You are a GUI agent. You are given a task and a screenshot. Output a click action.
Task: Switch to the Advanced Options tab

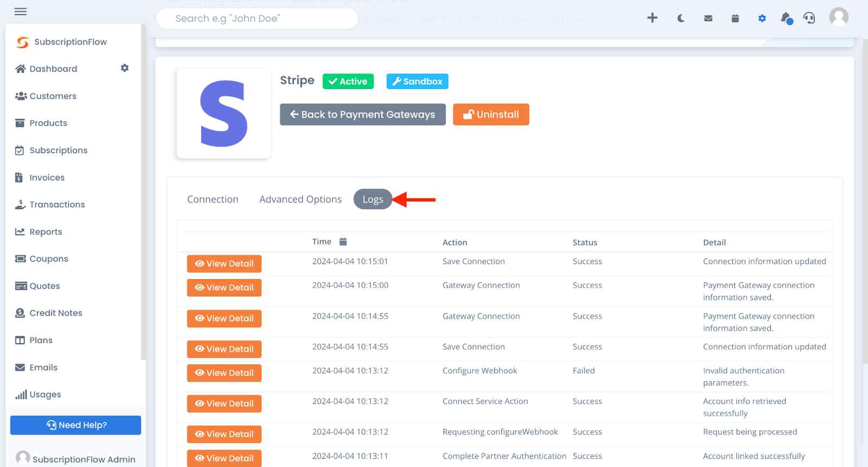click(x=301, y=199)
